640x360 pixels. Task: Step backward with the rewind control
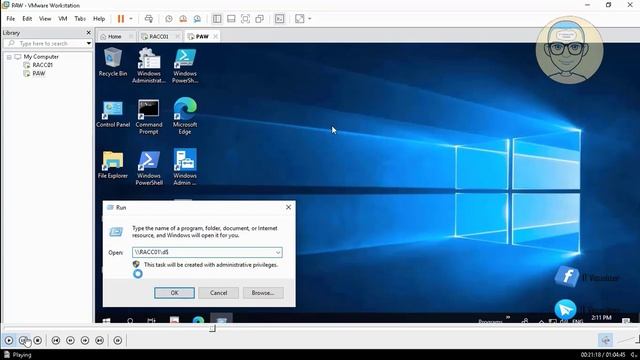click(70, 340)
